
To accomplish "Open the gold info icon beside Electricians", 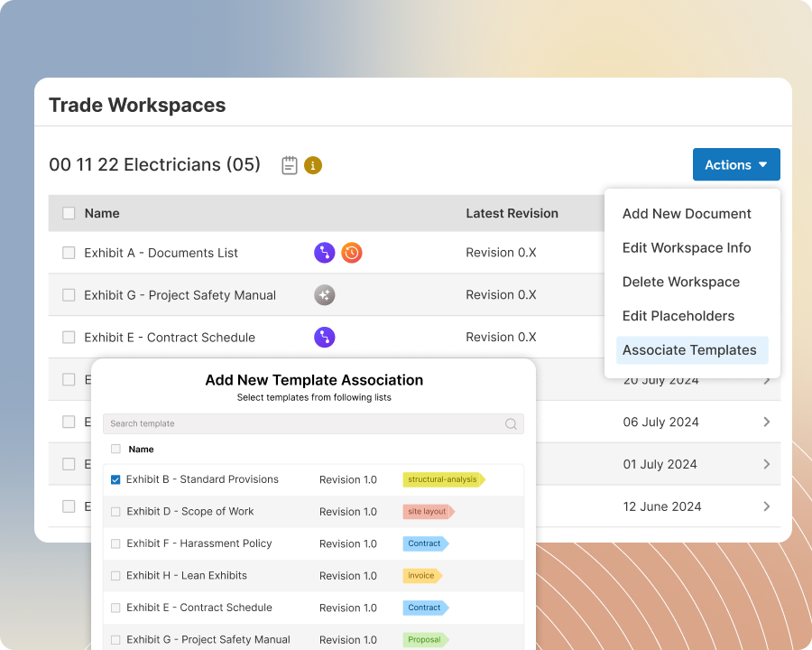I will tap(313, 165).
